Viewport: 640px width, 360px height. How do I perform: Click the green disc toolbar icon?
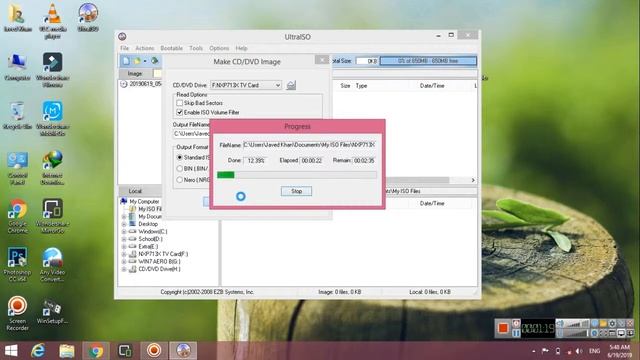pyautogui.click(x=155, y=61)
